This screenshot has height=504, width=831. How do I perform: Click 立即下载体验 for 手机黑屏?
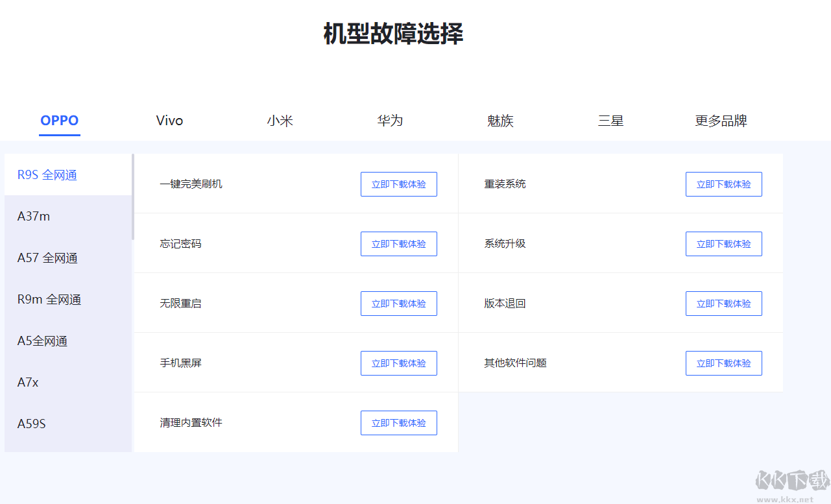pos(399,363)
